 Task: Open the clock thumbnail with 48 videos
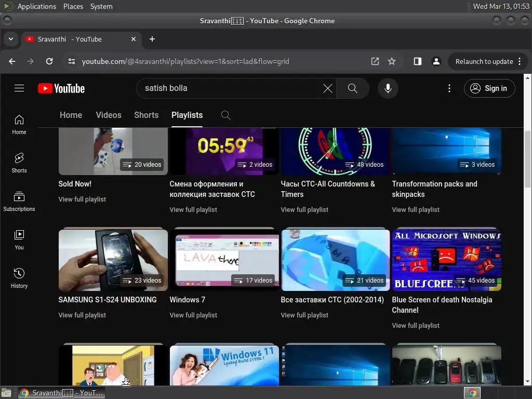pyautogui.click(x=336, y=151)
